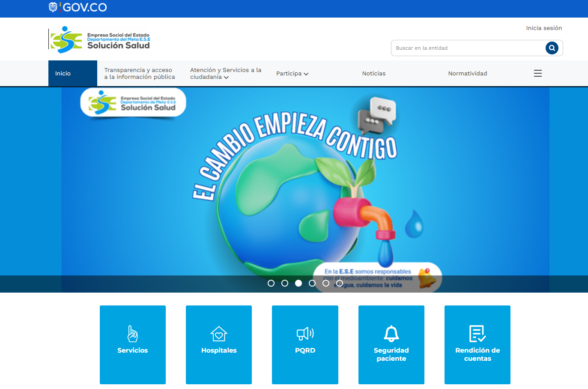
Task: Open the Servicios tile label
Action: click(133, 350)
